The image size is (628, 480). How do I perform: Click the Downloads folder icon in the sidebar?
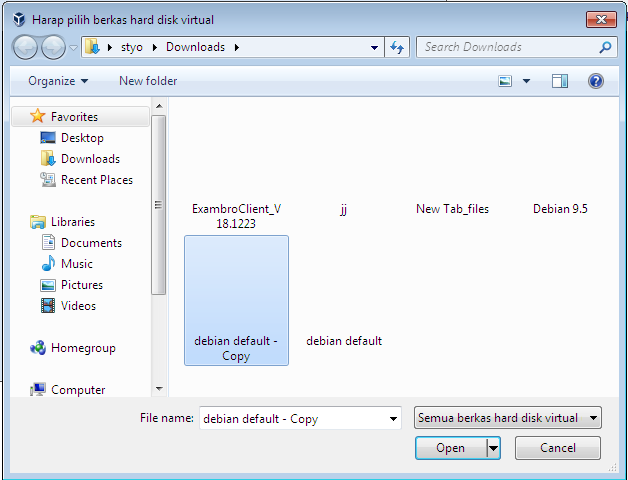(x=48, y=159)
